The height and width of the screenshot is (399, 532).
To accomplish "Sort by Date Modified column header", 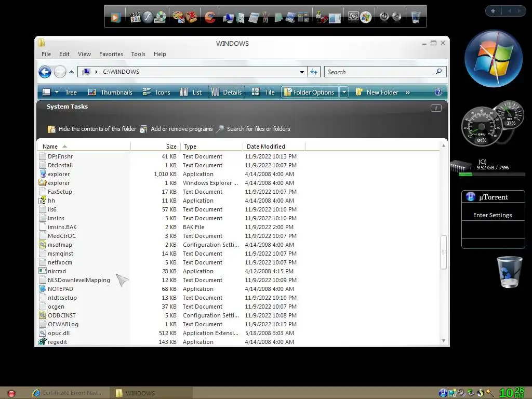I will point(274,147).
